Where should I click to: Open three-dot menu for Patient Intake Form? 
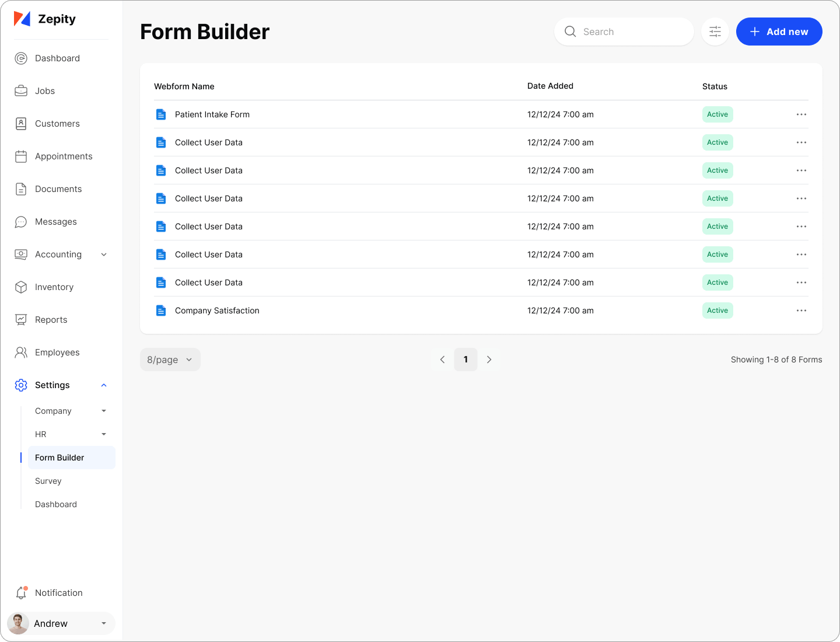click(801, 114)
